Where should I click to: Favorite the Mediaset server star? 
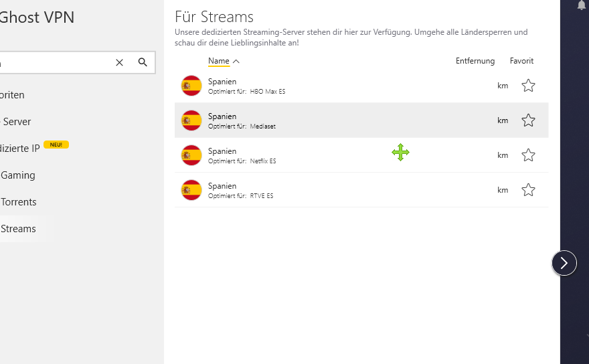coord(528,120)
